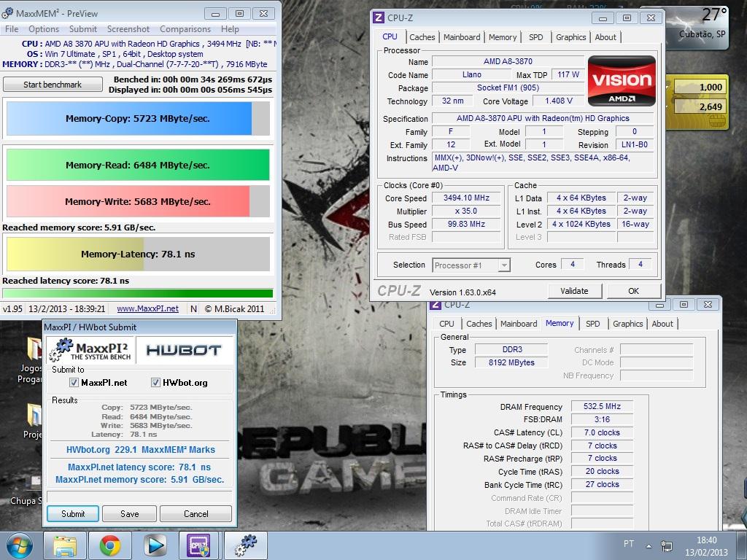Click the MaxxMEM gear icon in title bar

click(x=7, y=13)
